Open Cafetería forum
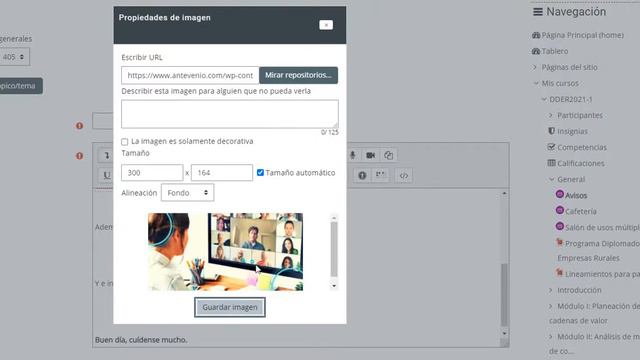The width and height of the screenshot is (640, 360). point(581,211)
